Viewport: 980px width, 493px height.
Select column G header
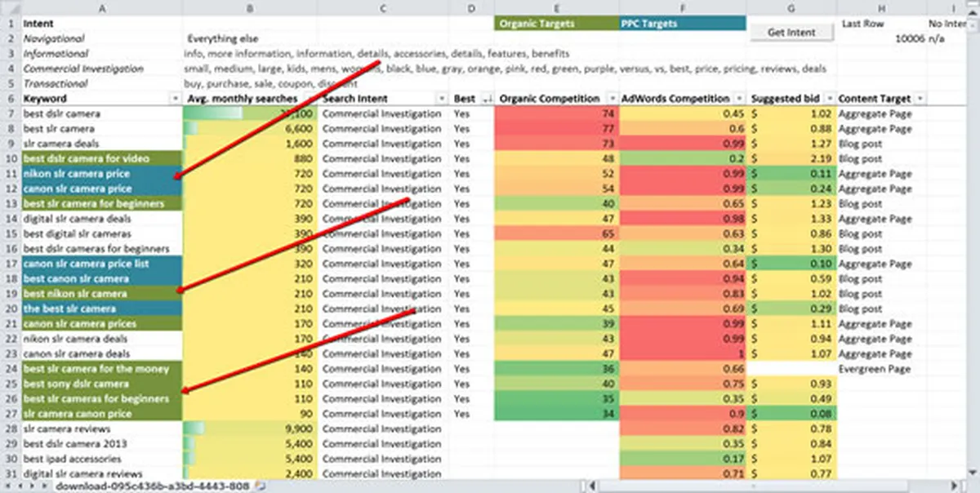click(791, 7)
